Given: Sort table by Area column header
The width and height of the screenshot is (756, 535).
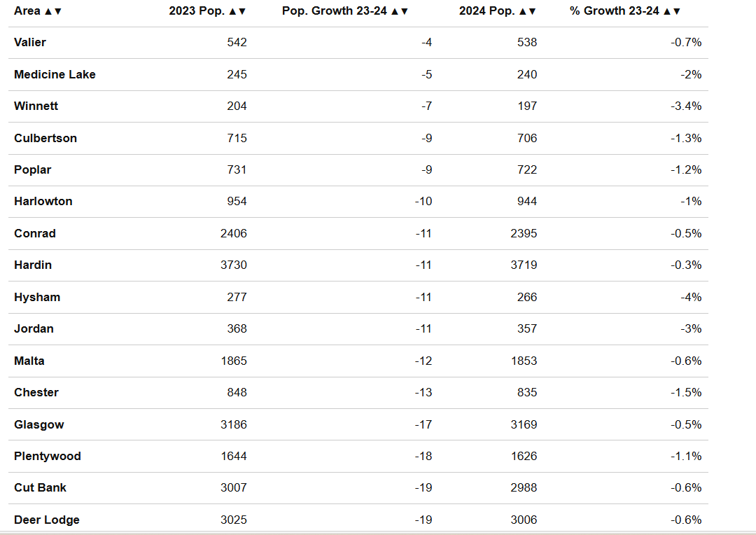Looking at the screenshot, I should click(38, 11).
